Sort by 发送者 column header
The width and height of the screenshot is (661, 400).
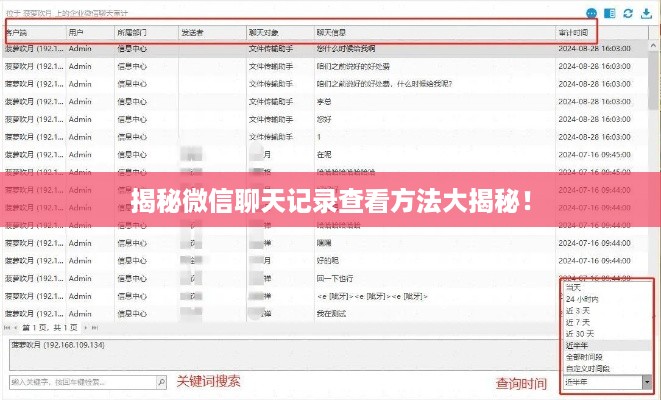[212, 32]
